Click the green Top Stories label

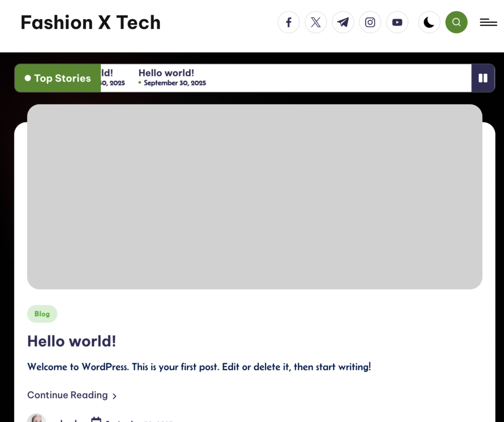click(x=58, y=78)
